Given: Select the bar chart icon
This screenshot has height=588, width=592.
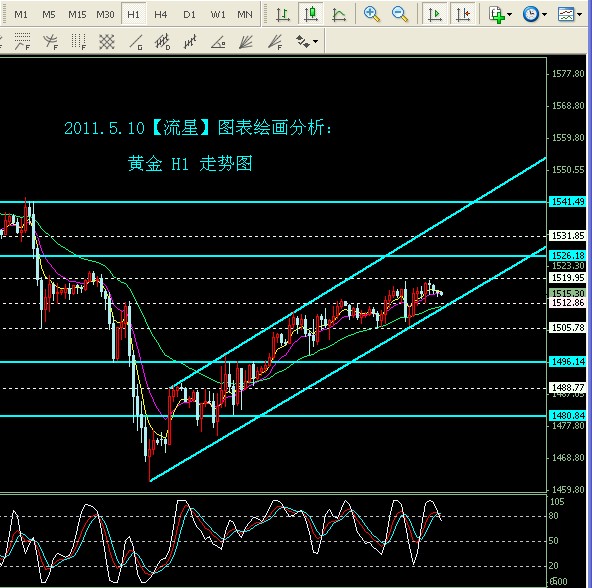Looking at the screenshot, I should tap(282, 14).
